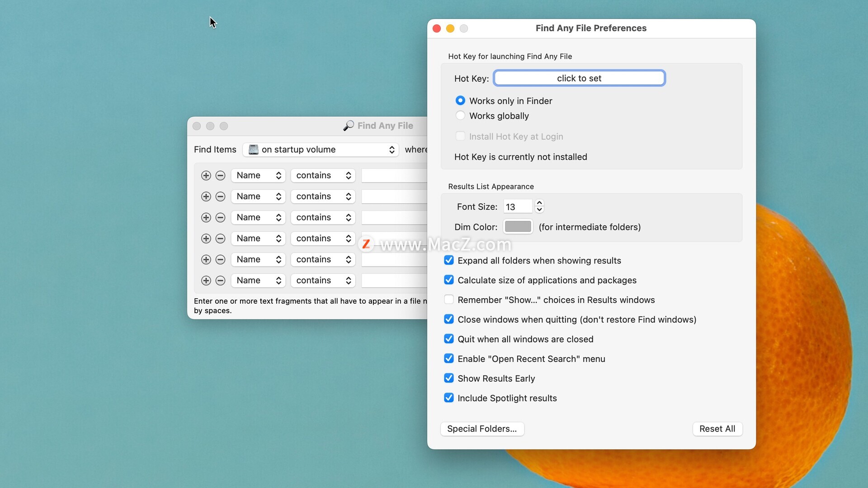Viewport: 868px width, 488px height.
Task: Remove the third Name contains rule
Action: pos(220,217)
